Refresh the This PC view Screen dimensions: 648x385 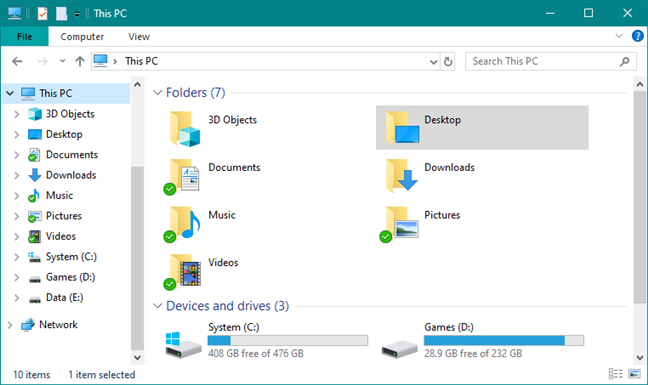[448, 62]
